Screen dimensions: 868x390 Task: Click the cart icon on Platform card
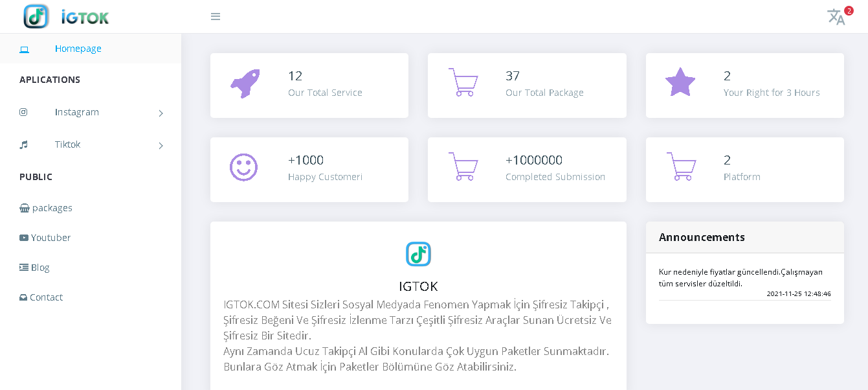point(681,166)
